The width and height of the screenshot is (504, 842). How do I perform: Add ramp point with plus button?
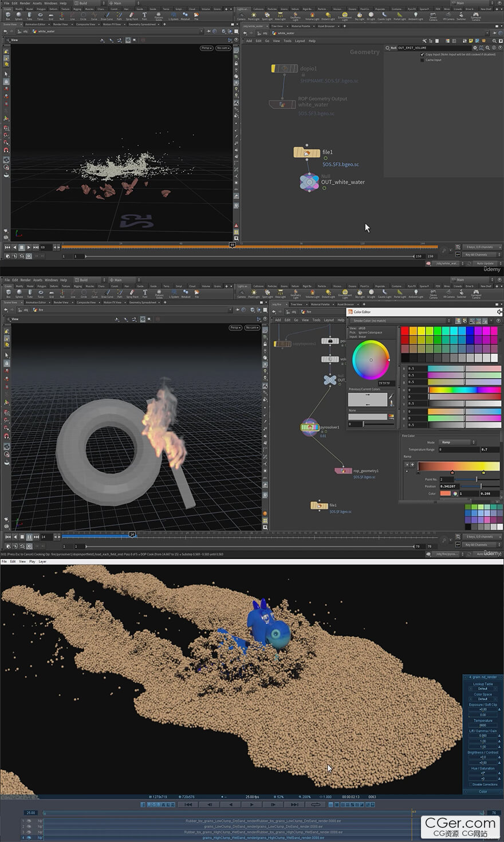pyautogui.click(x=412, y=464)
